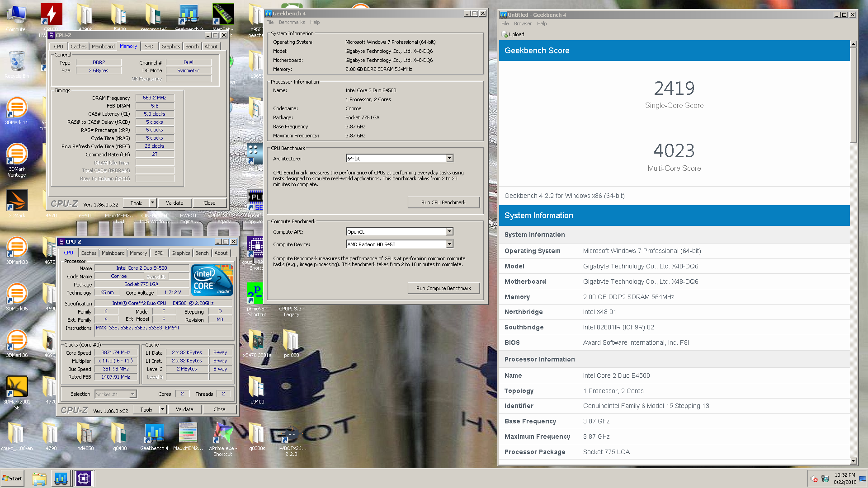This screenshot has width=868, height=488.
Task: Switch to CPU-Z in the taskbar
Action: pos(84,479)
